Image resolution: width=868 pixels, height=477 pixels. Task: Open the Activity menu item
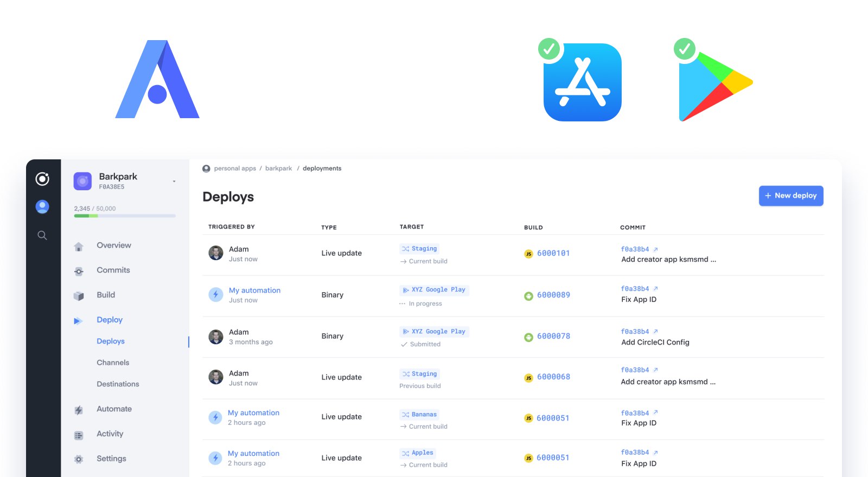click(110, 434)
